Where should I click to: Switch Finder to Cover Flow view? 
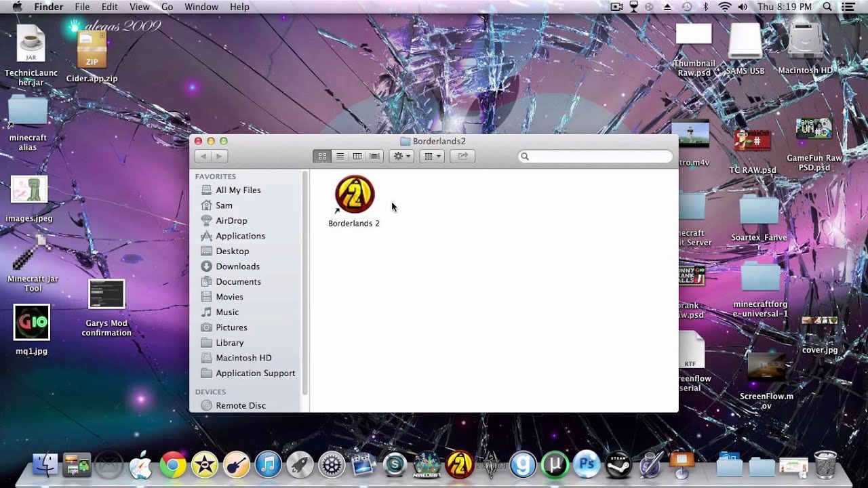coord(374,157)
